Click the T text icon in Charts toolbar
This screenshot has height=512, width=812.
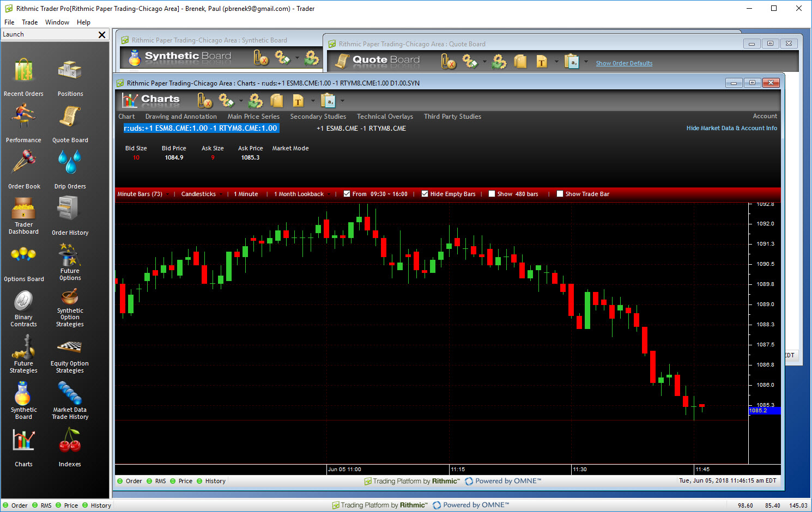[x=298, y=101]
